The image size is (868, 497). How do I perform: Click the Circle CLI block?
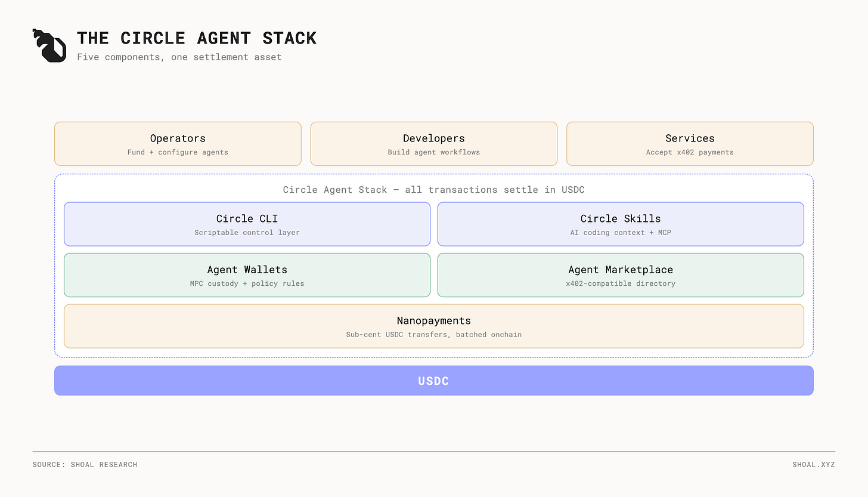click(247, 224)
